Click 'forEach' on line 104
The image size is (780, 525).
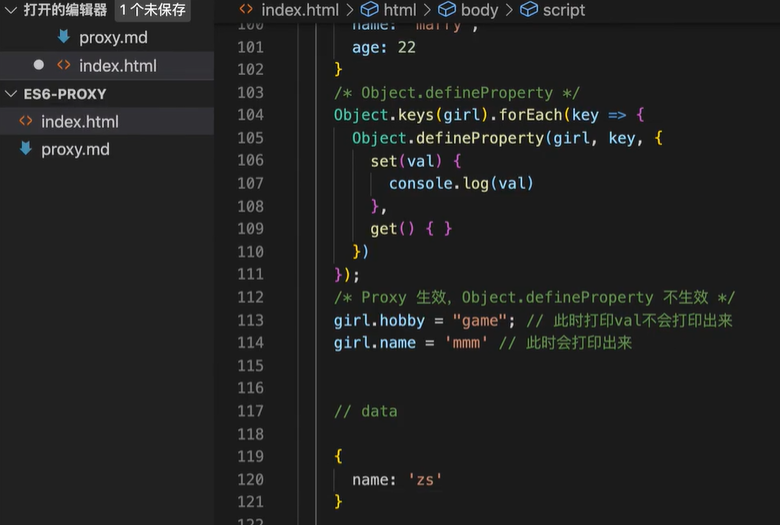tap(530, 115)
